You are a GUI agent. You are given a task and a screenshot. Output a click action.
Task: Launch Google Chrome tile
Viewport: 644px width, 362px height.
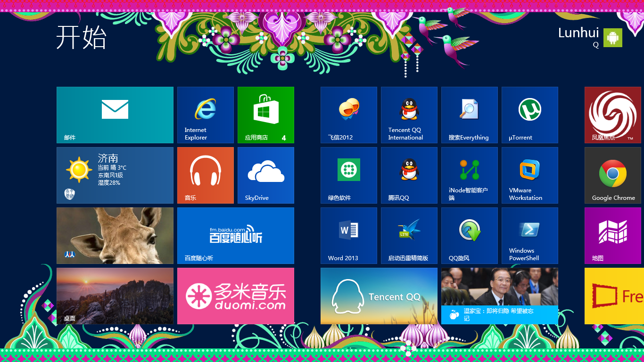[x=612, y=175]
